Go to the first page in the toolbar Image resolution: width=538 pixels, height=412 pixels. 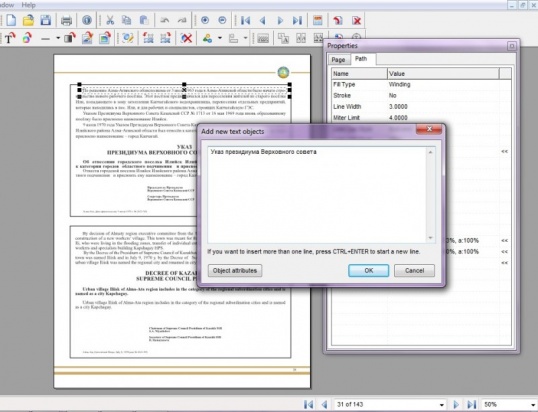245,21
